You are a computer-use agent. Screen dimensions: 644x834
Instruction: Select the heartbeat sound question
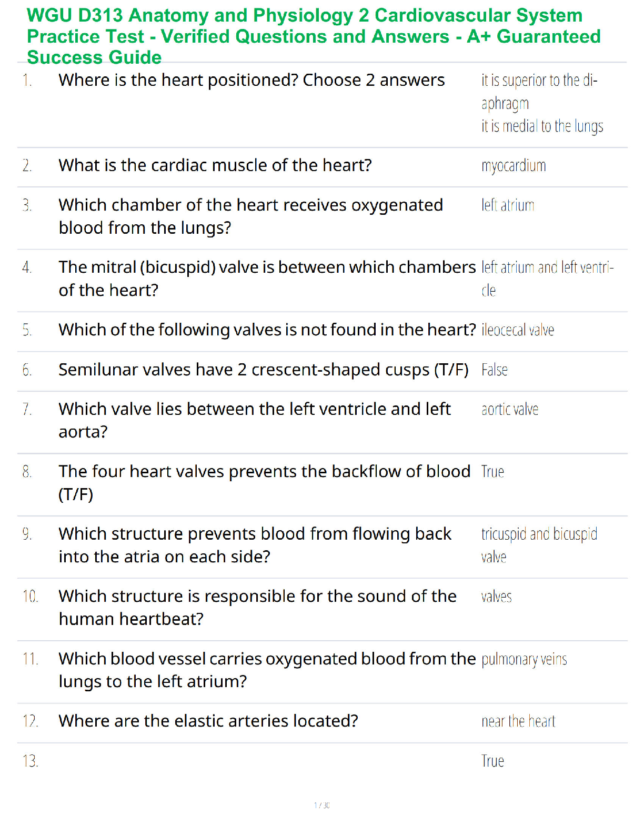pyautogui.click(x=257, y=608)
